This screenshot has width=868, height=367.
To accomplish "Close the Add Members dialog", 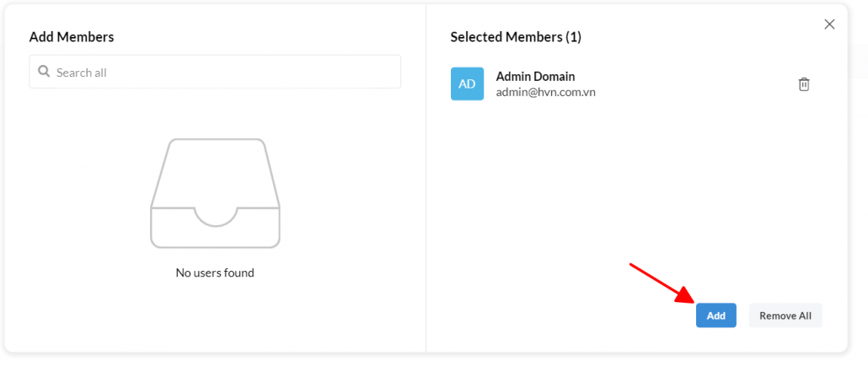I will pos(829,24).
